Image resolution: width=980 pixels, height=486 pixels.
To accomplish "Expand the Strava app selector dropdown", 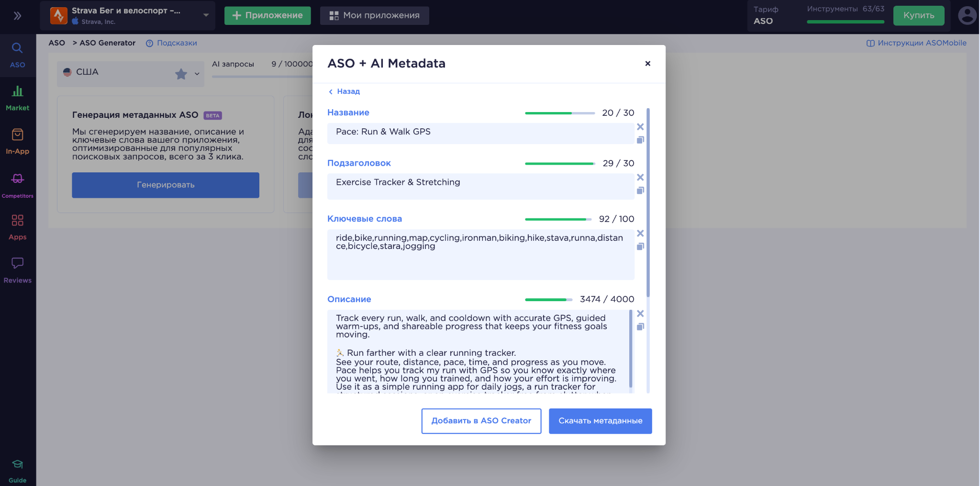I will pyautogui.click(x=206, y=15).
